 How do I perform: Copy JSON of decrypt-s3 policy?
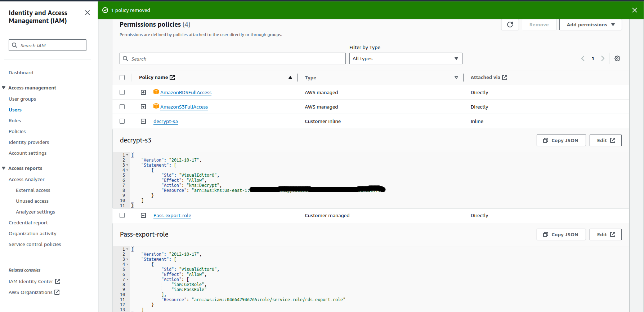(x=561, y=140)
